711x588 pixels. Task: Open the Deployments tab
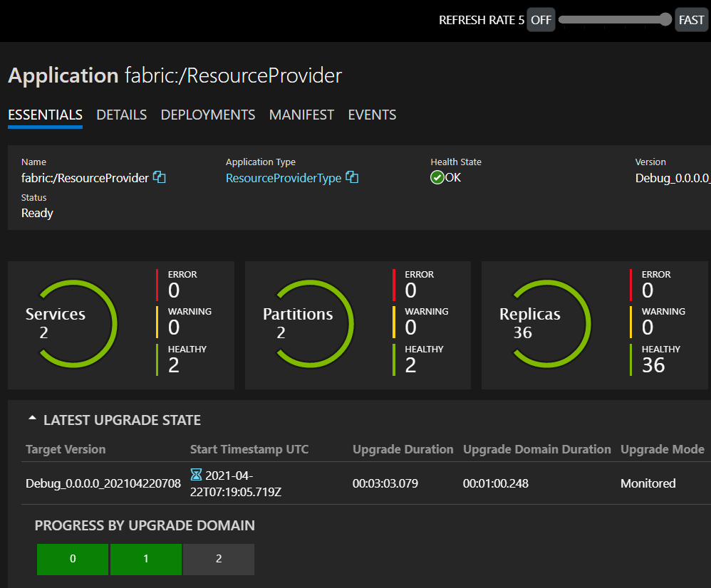point(208,115)
